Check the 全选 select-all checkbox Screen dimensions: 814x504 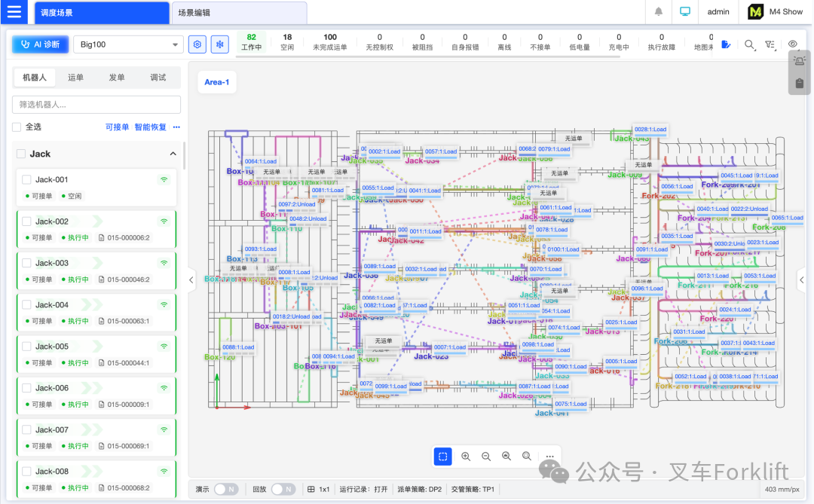click(x=17, y=127)
